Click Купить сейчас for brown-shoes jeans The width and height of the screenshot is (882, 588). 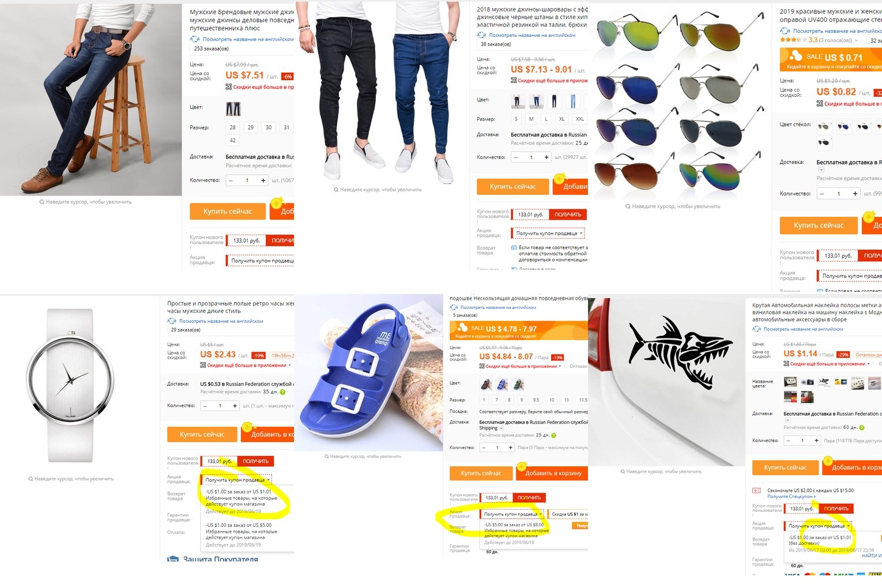tap(228, 212)
